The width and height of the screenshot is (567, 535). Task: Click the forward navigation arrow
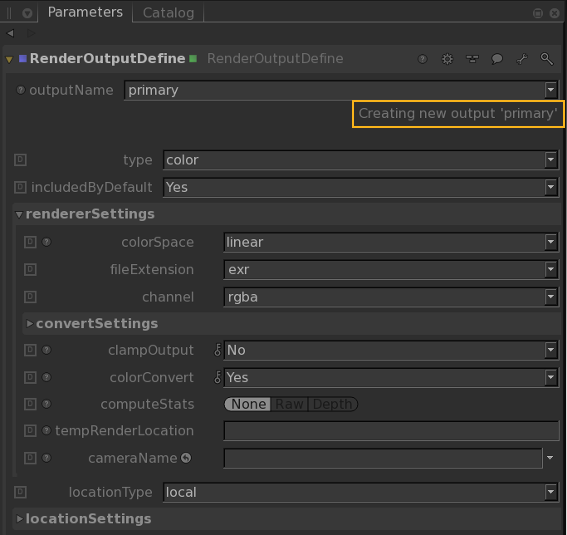31,33
